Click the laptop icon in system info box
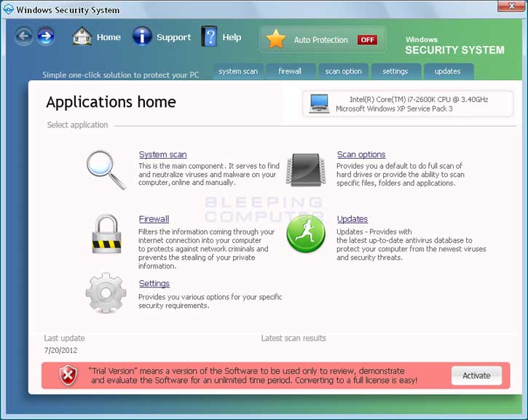 [x=319, y=103]
